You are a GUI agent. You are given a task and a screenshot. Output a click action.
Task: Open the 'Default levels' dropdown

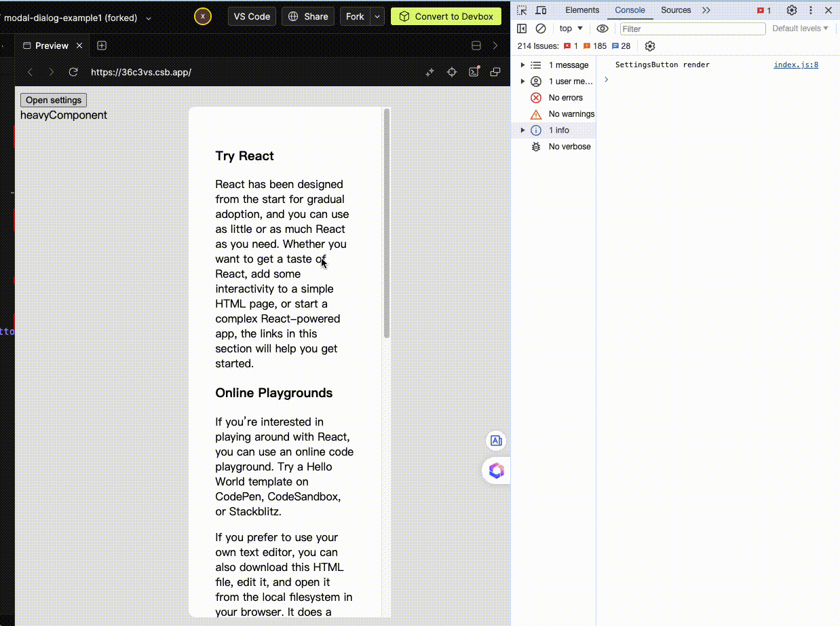tap(801, 29)
